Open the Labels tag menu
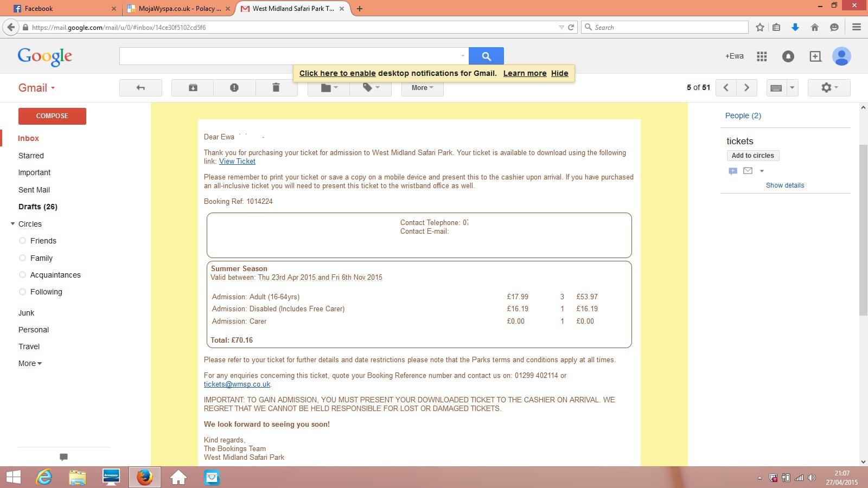This screenshot has width=868, height=488. tap(371, 87)
